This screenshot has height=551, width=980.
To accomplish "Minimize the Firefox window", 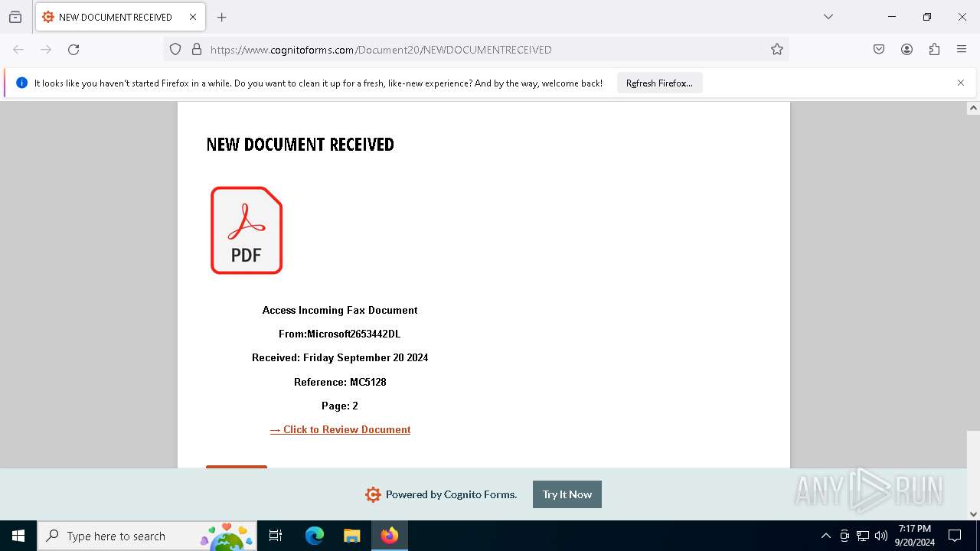I will [x=892, y=17].
